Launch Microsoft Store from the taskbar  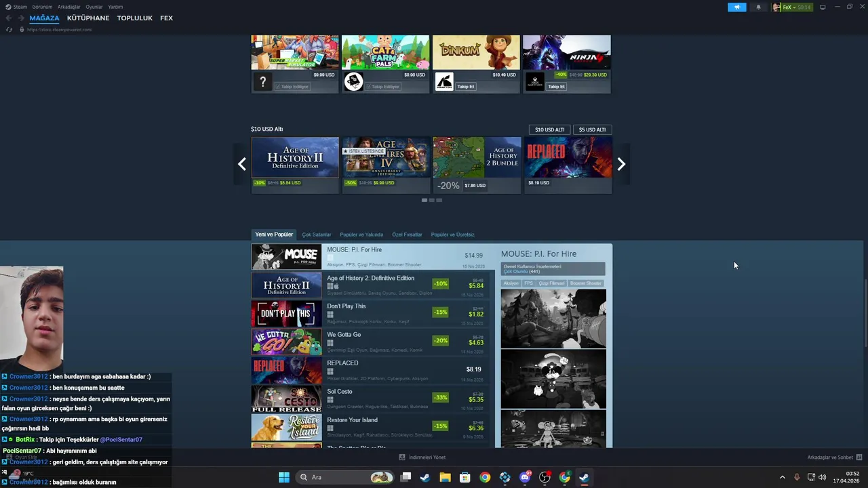[x=465, y=477]
